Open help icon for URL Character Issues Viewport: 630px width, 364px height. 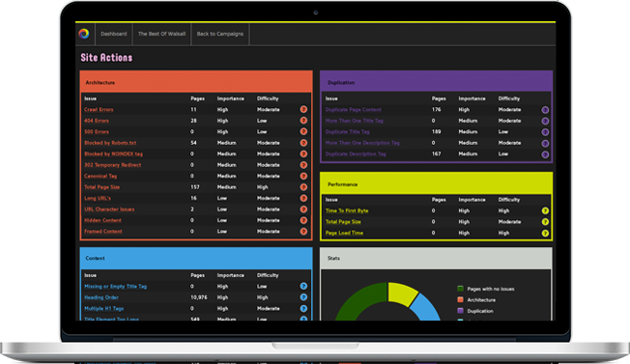303,210
